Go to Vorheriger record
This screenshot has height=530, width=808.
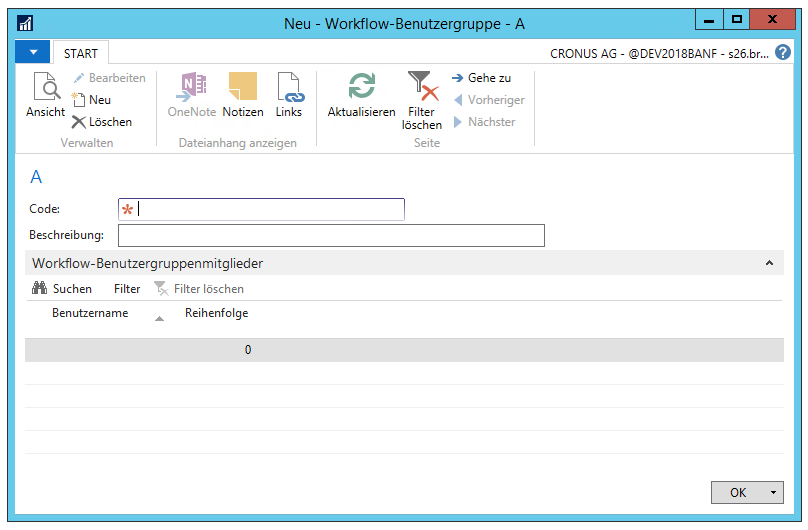[489, 99]
